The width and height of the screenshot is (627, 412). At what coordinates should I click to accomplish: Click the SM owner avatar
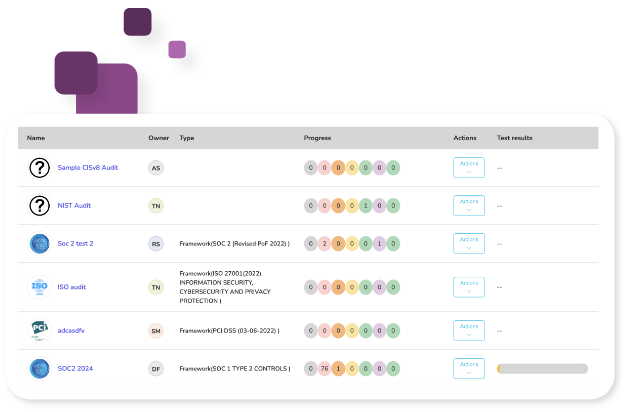[x=155, y=330]
